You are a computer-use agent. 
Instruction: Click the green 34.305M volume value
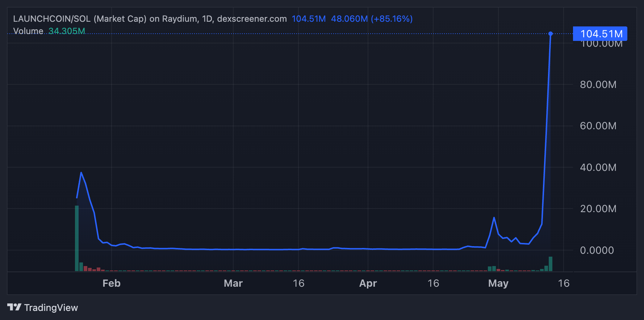[x=67, y=31]
